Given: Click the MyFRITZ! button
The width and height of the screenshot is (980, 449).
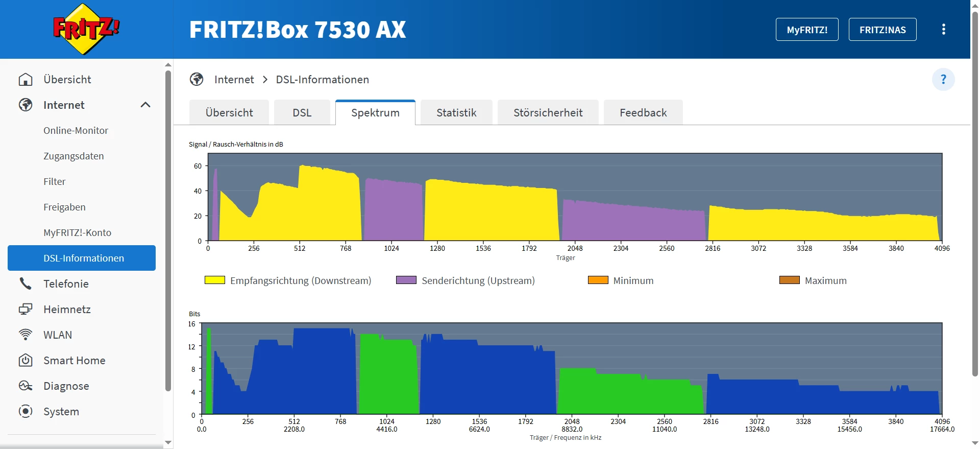Looking at the screenshot, I should coord(807,30).
